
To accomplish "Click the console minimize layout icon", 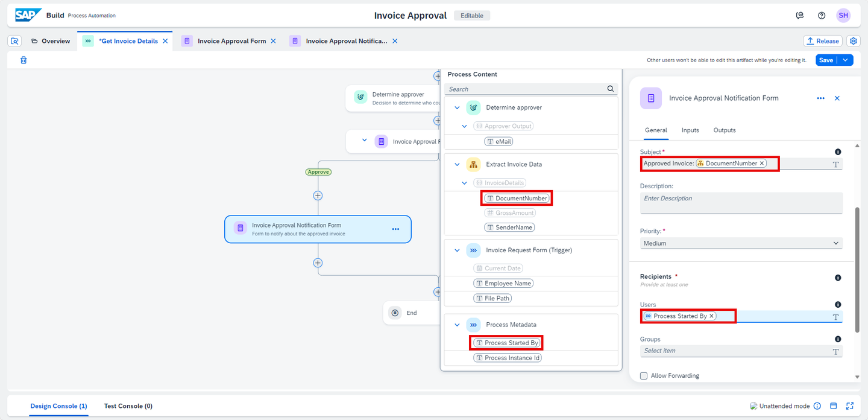I will tap(834, 406).
